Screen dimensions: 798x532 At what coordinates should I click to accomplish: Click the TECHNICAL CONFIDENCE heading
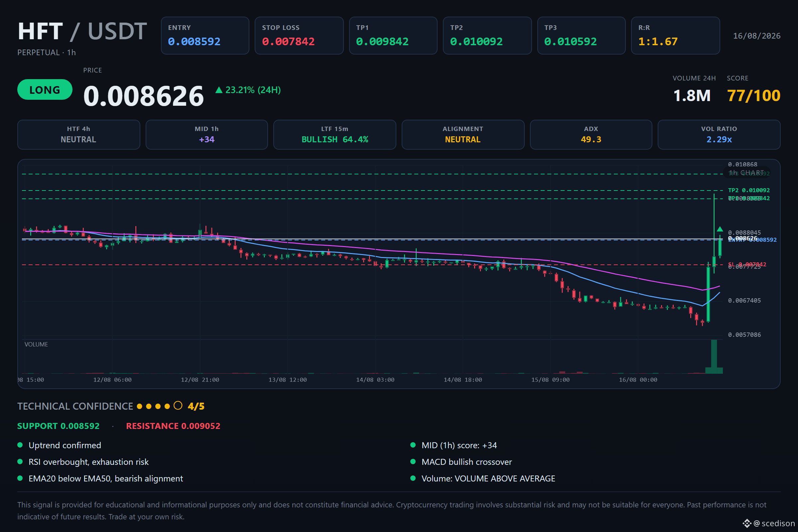(x=75, y=406)
